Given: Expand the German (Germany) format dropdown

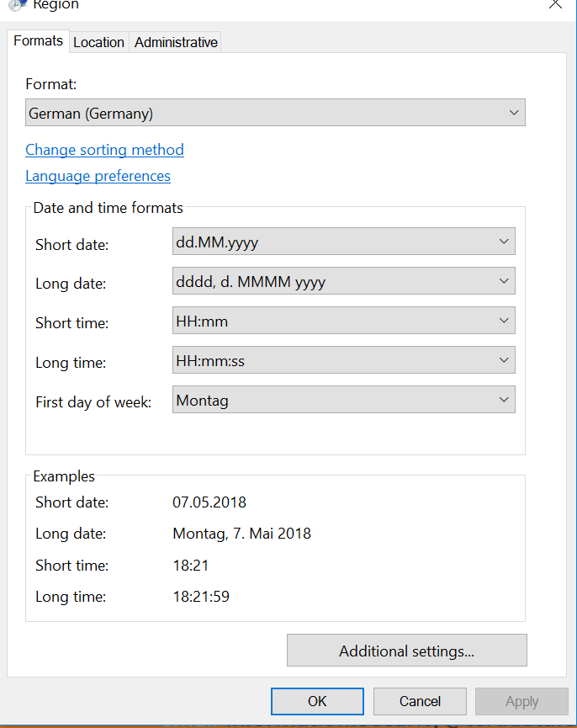Looking at the screenshot, I should click(x=275, y=113).
